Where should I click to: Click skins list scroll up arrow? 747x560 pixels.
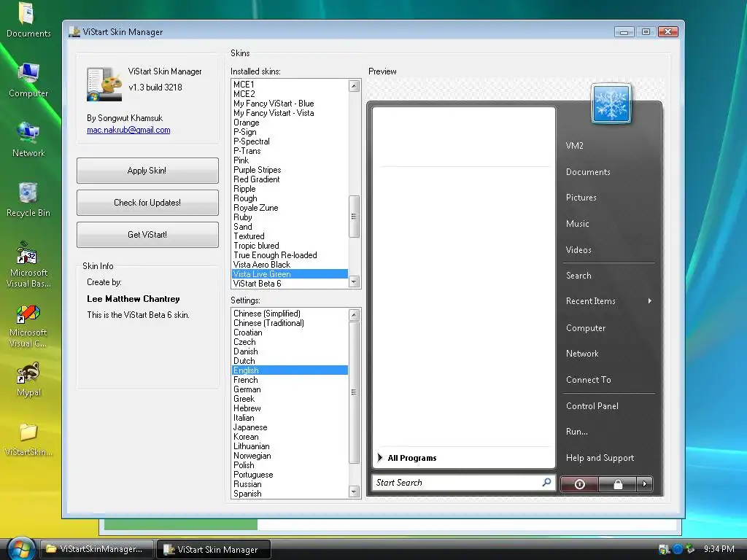(x=354, y=86)
